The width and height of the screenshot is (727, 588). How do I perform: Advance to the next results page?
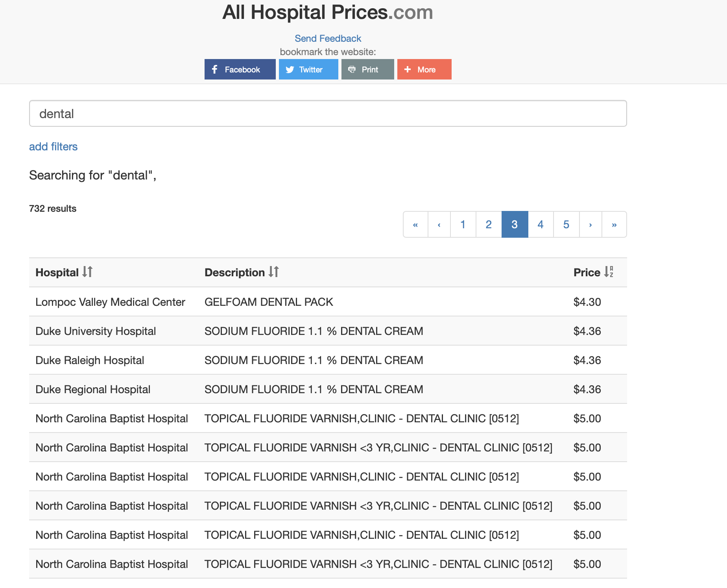coord(590,224)
